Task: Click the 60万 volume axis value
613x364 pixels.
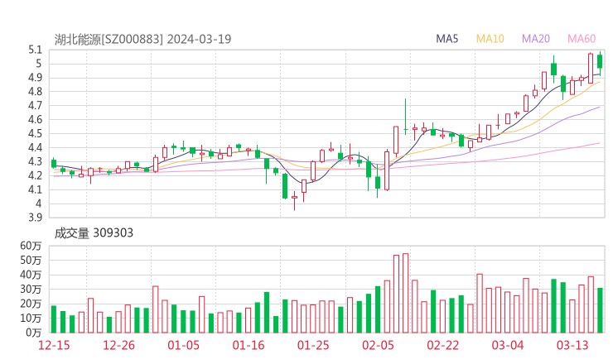Action: (31, 246)
